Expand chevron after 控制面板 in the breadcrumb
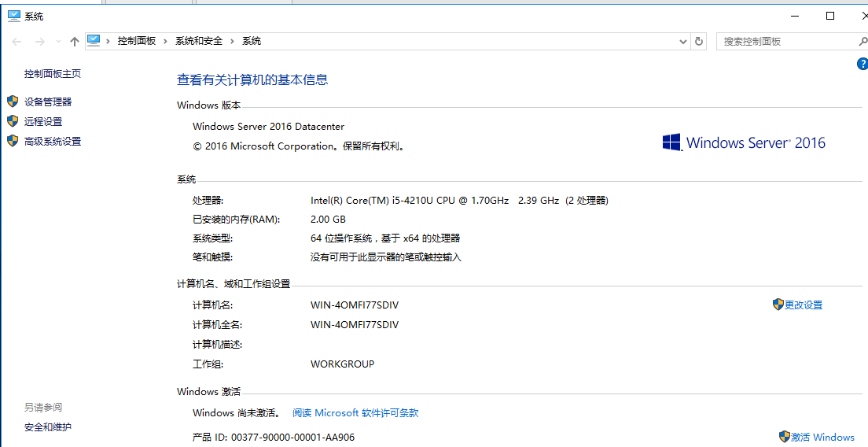The width and height of the screenshot is (868, 447). coord(165,41)
